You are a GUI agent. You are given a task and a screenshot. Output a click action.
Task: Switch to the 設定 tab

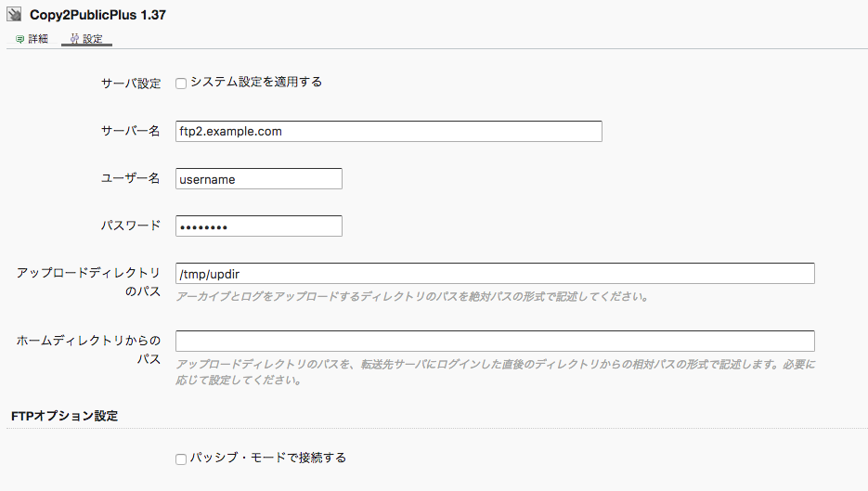[86, 39]
